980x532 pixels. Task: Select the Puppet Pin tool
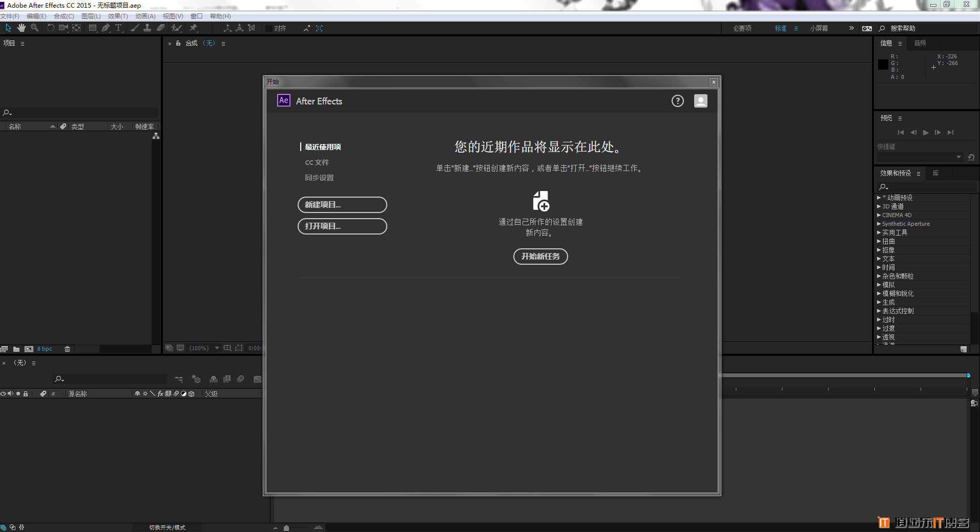(193, 28)
